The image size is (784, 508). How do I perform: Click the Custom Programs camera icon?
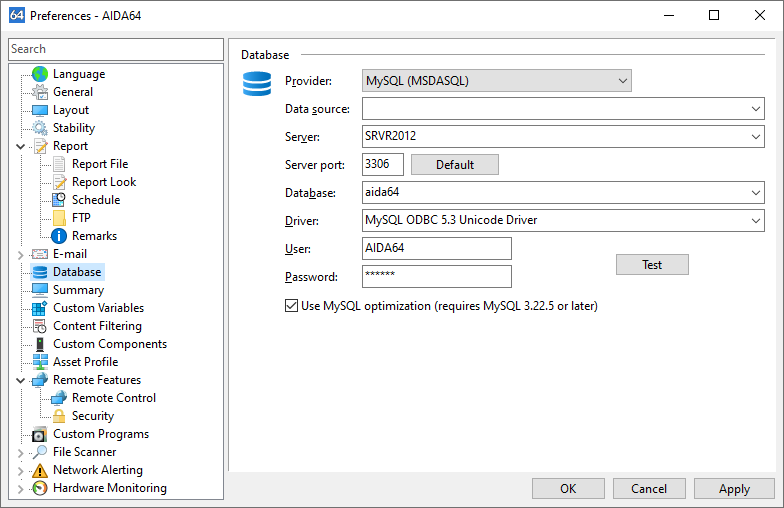(40, 434)
